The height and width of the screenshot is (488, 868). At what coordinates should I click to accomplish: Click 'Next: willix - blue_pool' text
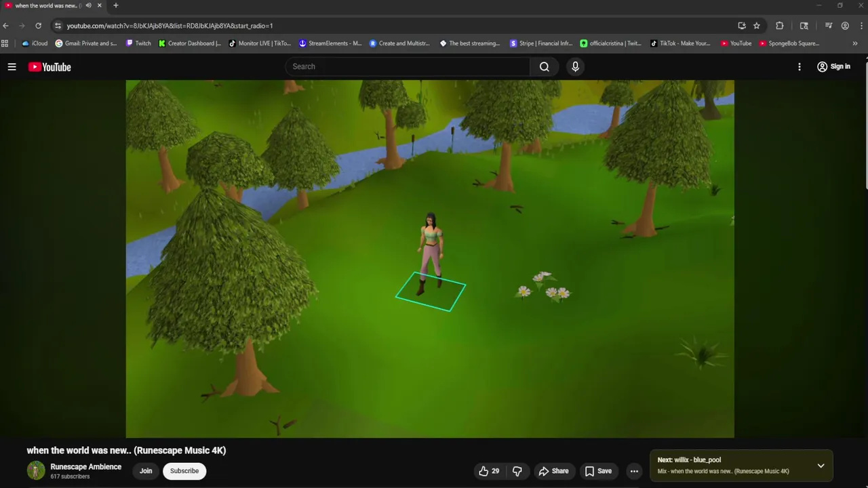[689, 460]
